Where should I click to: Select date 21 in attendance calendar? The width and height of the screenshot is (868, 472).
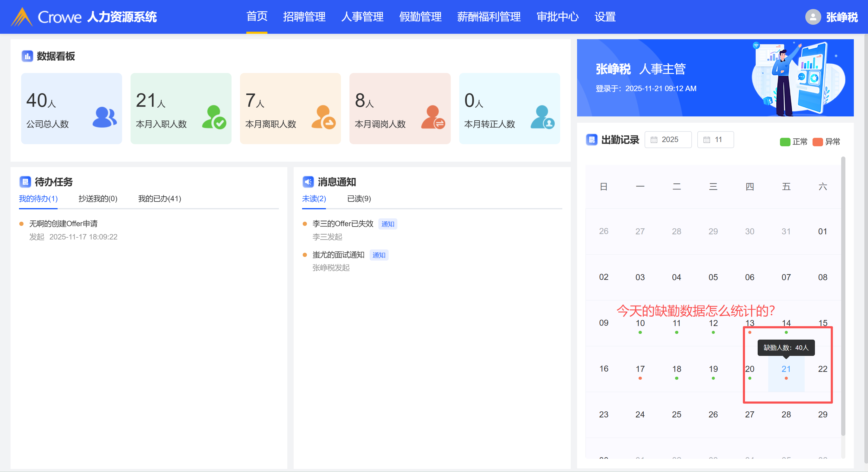pos(786,369)
